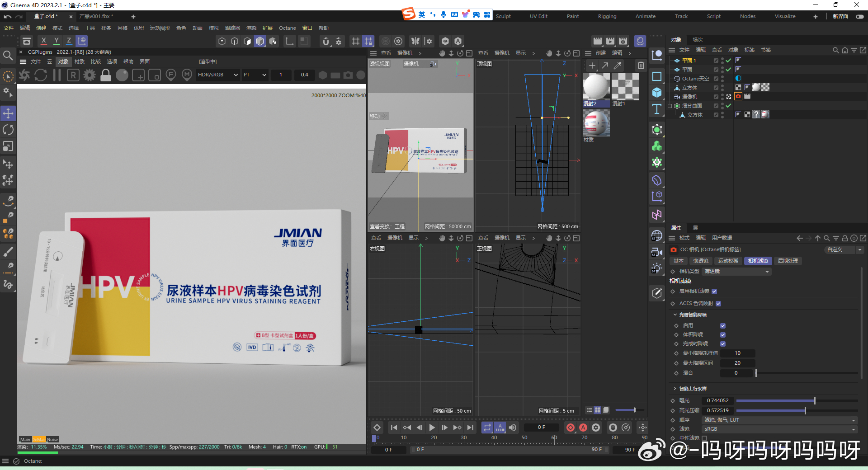Jump to the end of the timeline
The height and width of the screenshot is (470, 868).
tap(470, 428)
